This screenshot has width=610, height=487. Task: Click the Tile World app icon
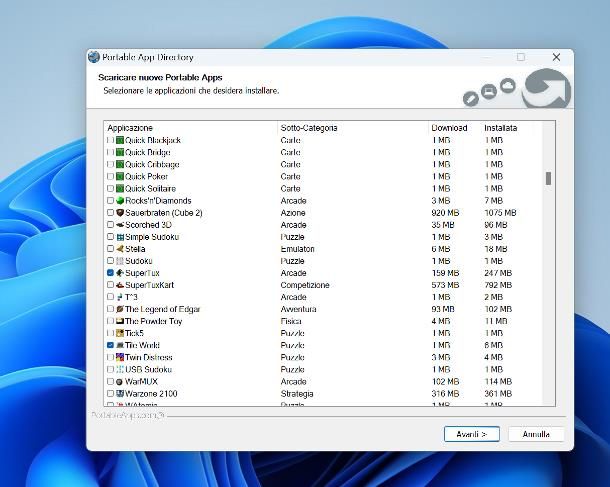point(120,345)
